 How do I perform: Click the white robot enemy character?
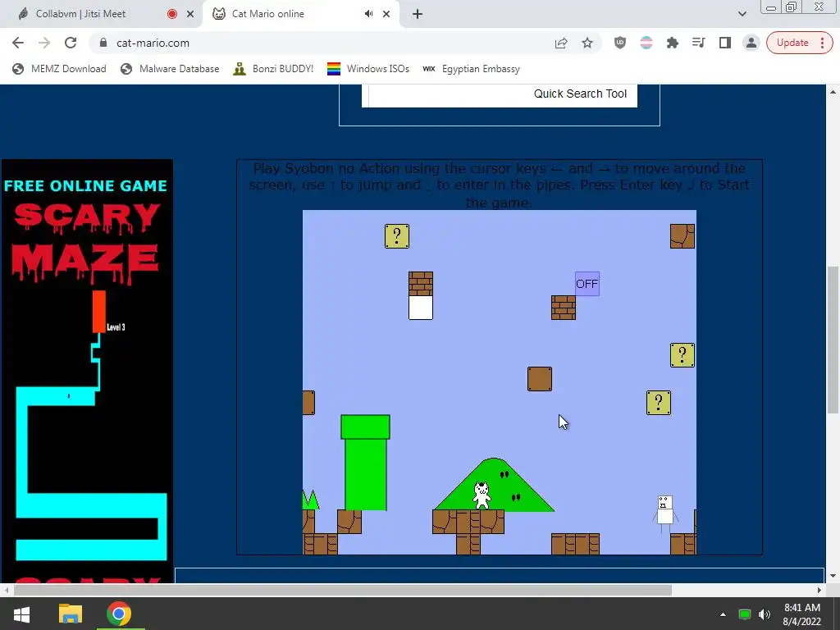click(664, 514)
